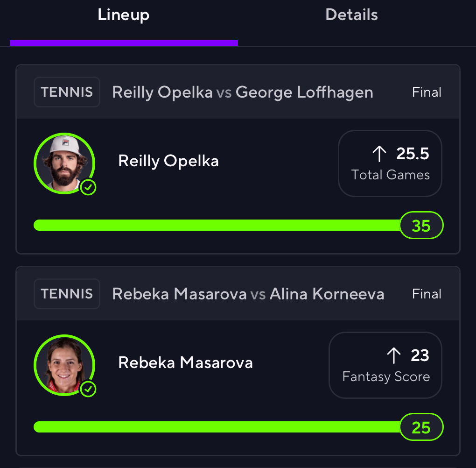This screenshot has width=476, height=468.
Task: Select the Lineup tab
Action: (x=124, y=15)
